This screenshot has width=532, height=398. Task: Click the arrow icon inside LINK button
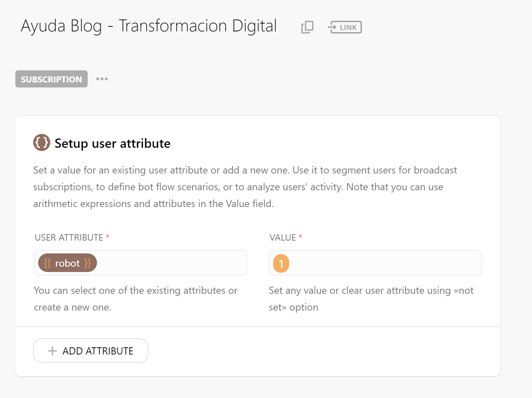pos(333,27)
